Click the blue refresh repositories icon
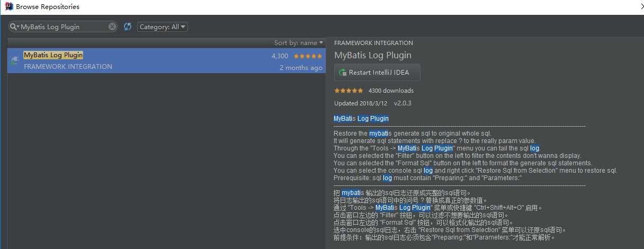Viewport: 644px width, 249px height. tap(127, 26)
